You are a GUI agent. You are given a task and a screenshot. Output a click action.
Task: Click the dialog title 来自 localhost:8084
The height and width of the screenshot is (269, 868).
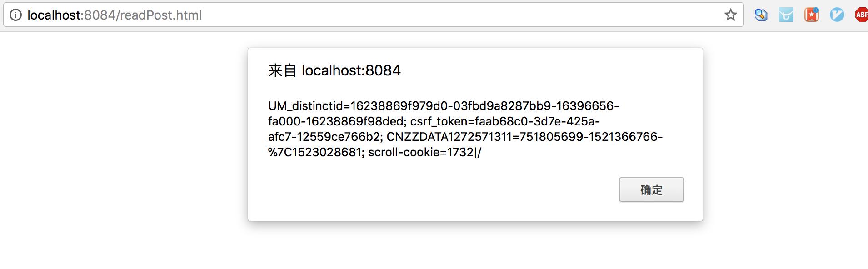[x=334, y=70]
